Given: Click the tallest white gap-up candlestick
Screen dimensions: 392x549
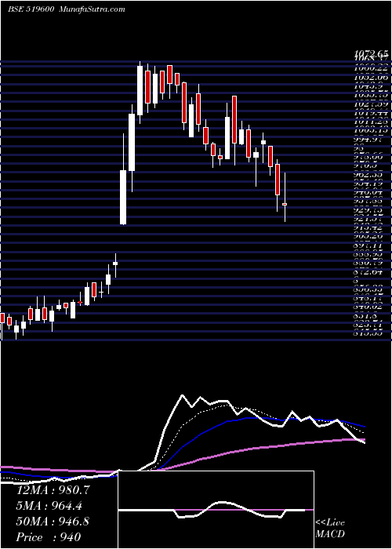Looking at the screenshot, I should pyautogui.click(x=123, y=197).
